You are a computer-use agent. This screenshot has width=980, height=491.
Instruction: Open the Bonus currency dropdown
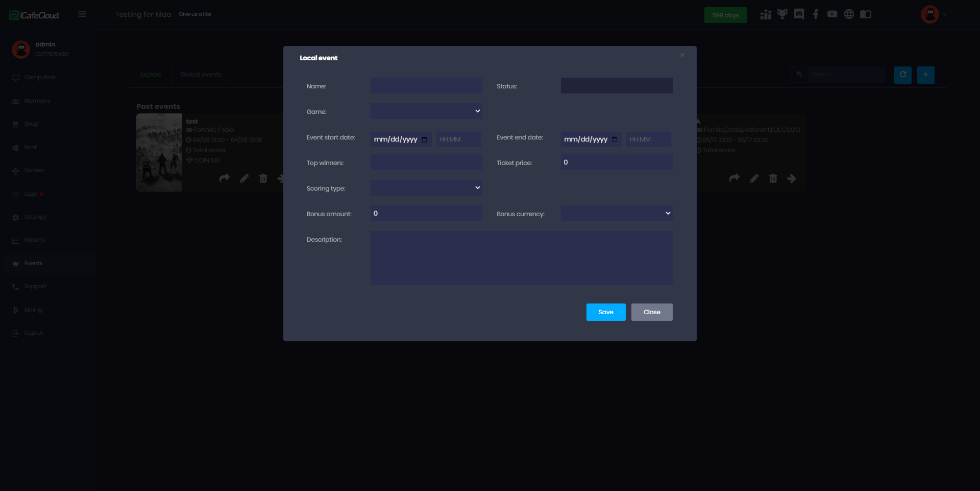(x=617, y=214)
